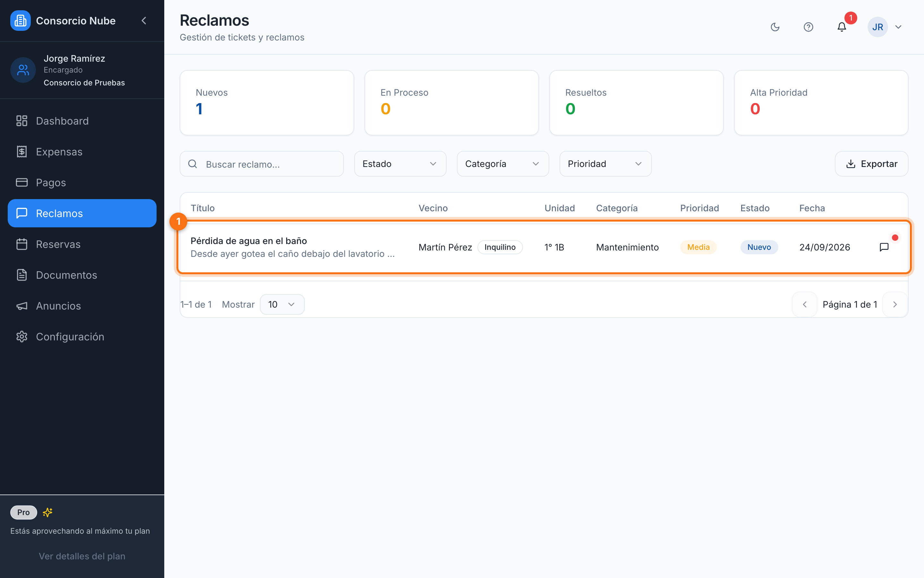Open the rows-per-page dropdown showing 10

(x=282, y=304)
